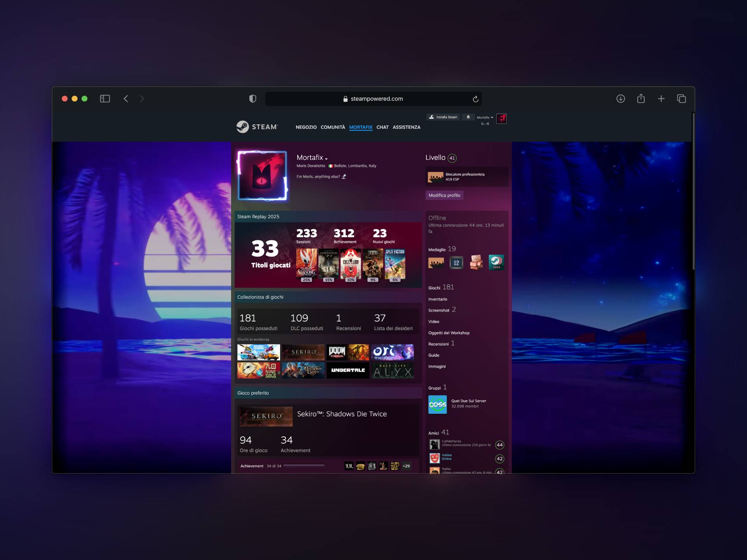
Task: Open the Ori showcase banner
Action: point(393,352)
